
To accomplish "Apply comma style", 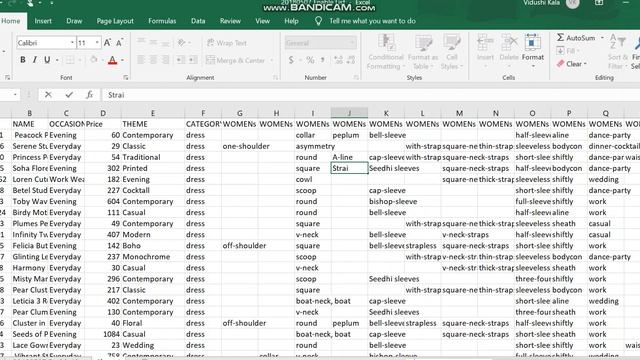I will [323, 60].
